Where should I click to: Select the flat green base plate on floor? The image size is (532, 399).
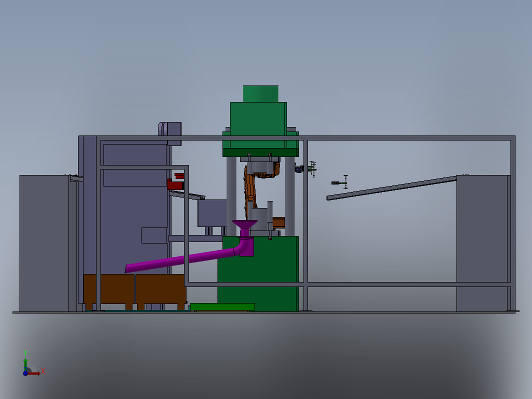click(x=222, y=306)
